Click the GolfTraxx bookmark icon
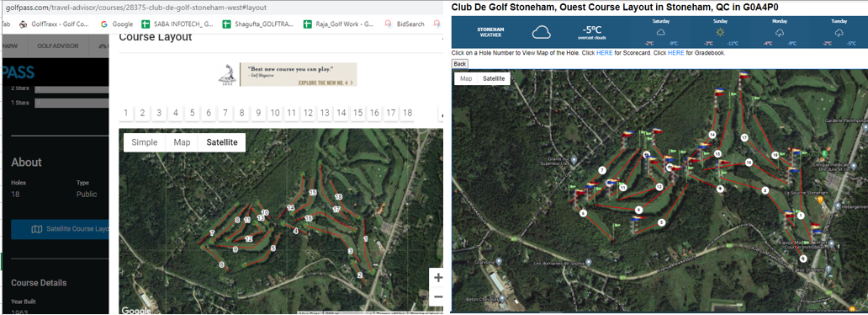The height and width of the screenshot is (315, 868). point(23,24)
